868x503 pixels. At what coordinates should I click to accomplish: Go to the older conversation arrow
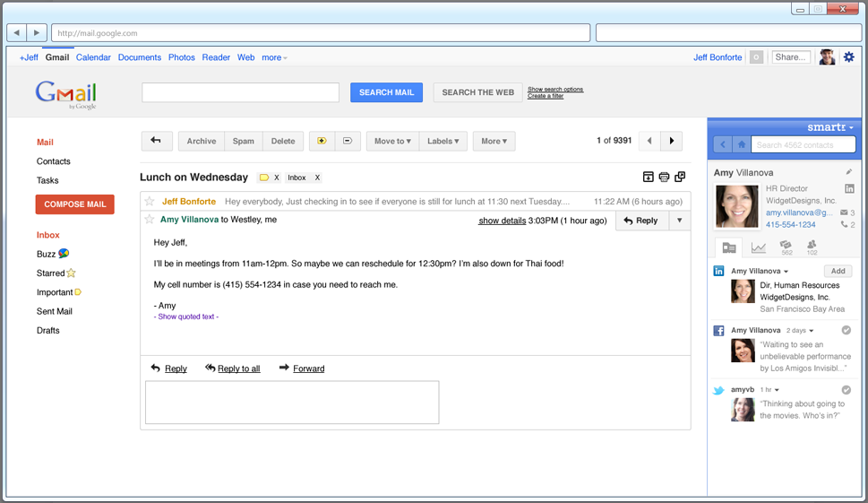tap(672, 141)
